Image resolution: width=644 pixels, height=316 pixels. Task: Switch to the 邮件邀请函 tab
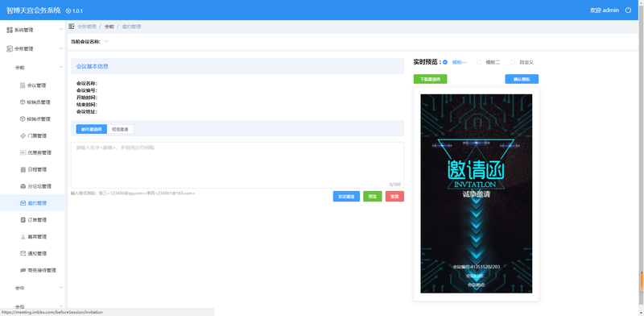point(92,129)
